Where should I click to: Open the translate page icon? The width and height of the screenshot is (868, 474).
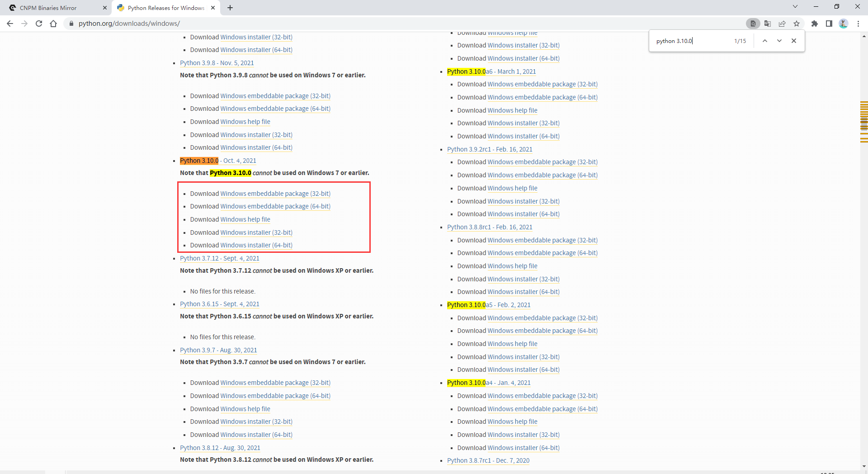coord(768,24)
